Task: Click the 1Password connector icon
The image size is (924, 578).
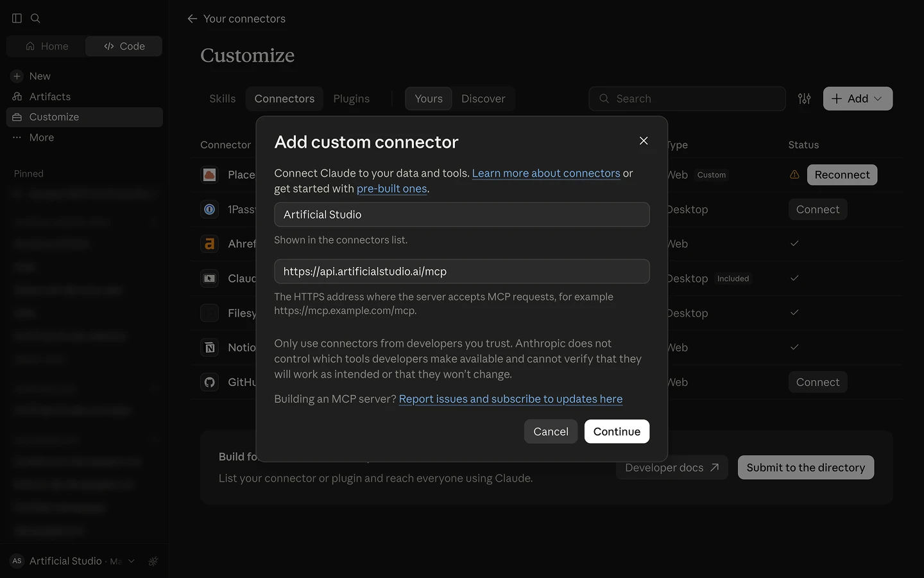Action: click(210, 209)
